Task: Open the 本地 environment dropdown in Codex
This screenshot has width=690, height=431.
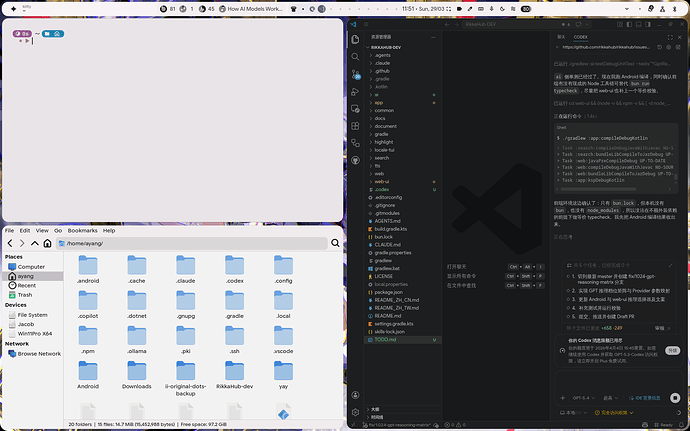Action: [x=573, y=413]
